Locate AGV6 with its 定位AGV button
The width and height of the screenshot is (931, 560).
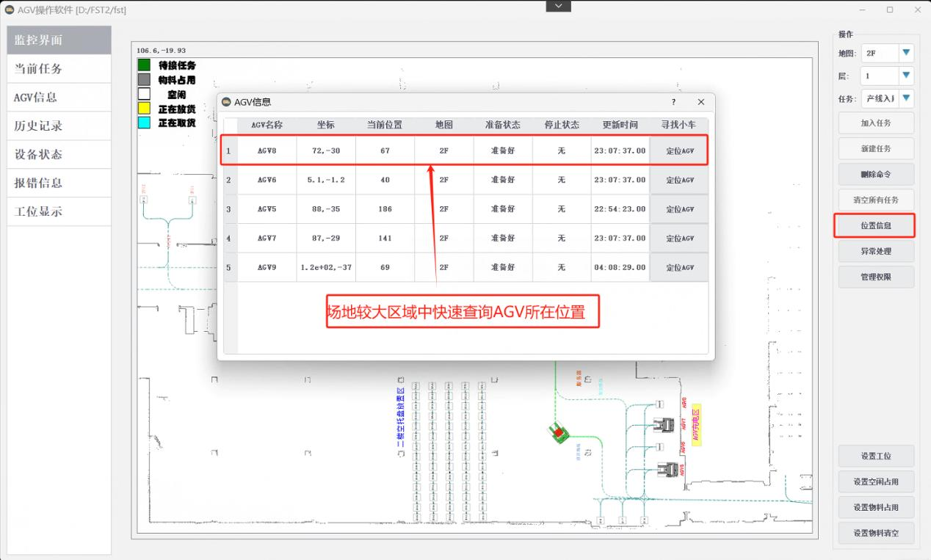pos(679,180)
